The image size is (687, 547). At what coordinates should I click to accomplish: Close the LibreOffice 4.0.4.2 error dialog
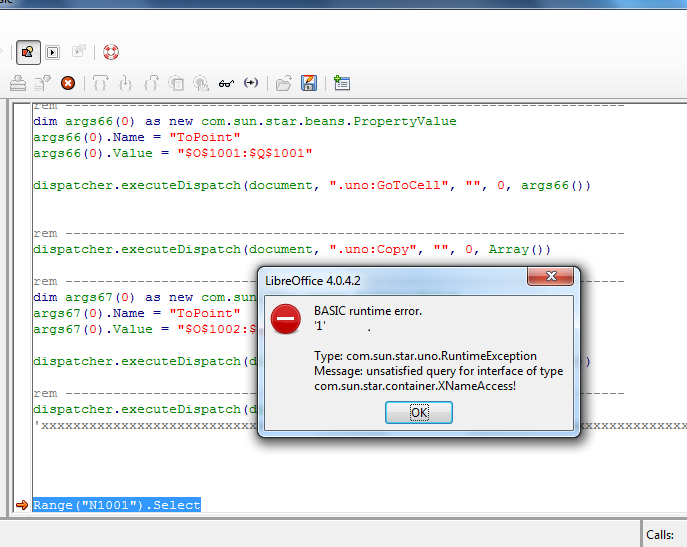point(549,279)
